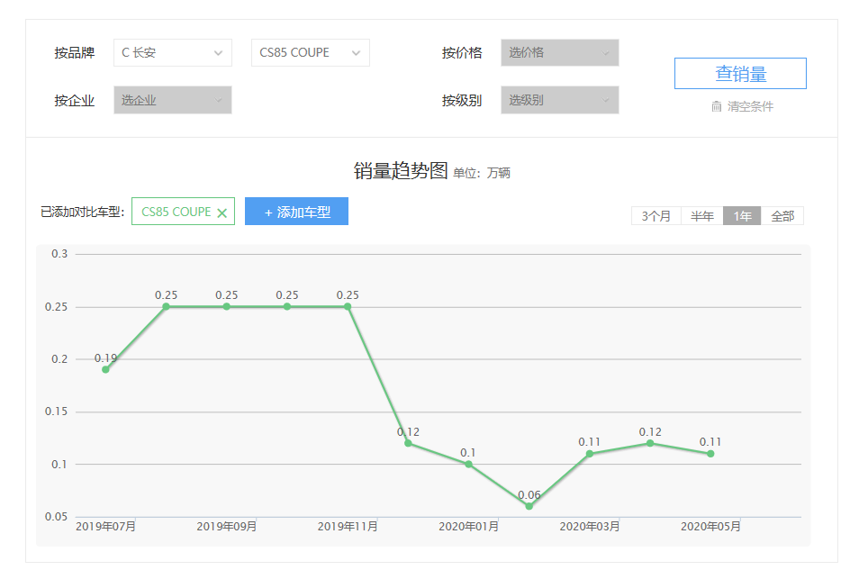868x588 pixels.
Task: Remove CS85 COUPE comparison tag with X icon
Action: coord(222,213)
